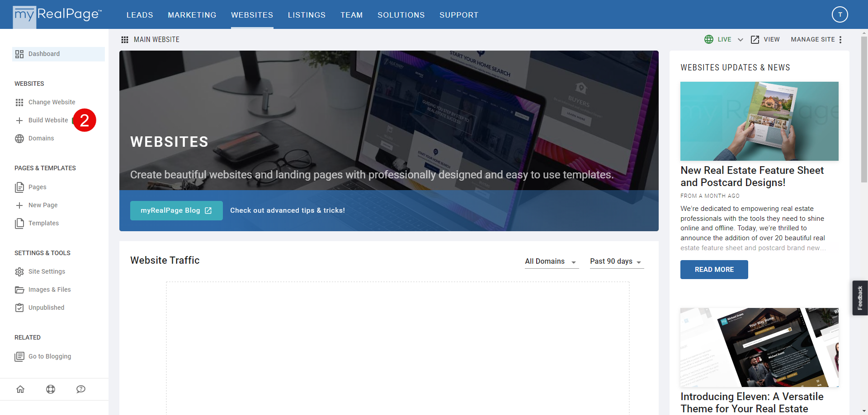Click the home icon in the sidebar footer
This screenshot has width=868, height=415.
(20, 389)
